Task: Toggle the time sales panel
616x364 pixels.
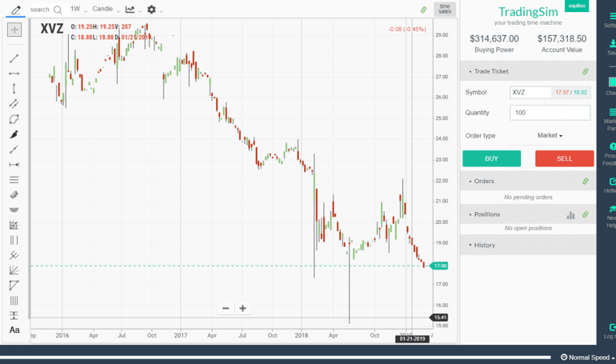Action: (445, 9)
